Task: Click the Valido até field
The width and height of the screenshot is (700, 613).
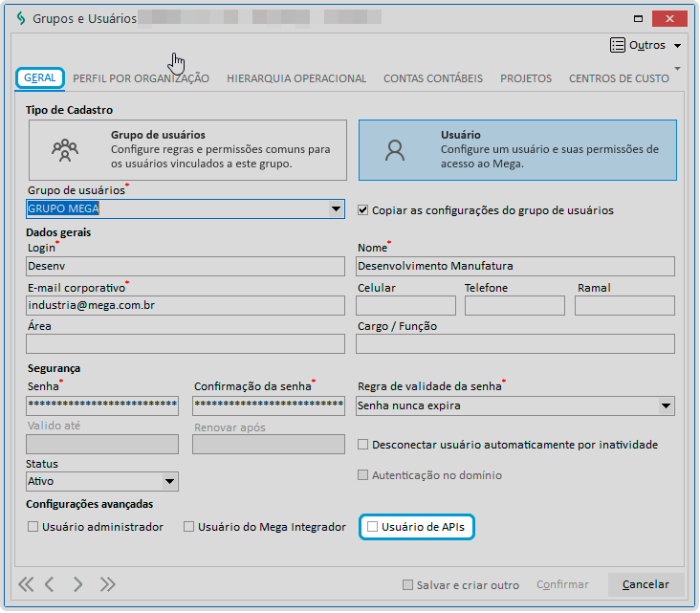Action: pyautogui.click(x=102, y=445)
